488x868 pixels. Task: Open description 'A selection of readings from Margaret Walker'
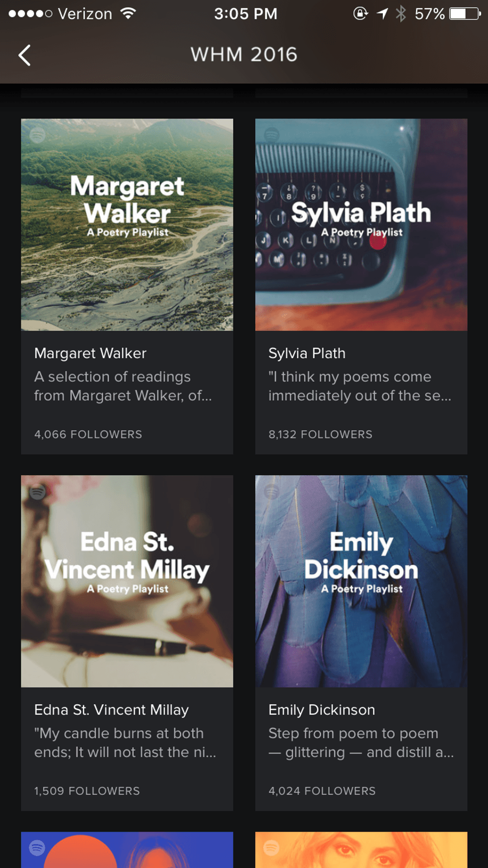(123, 386)
